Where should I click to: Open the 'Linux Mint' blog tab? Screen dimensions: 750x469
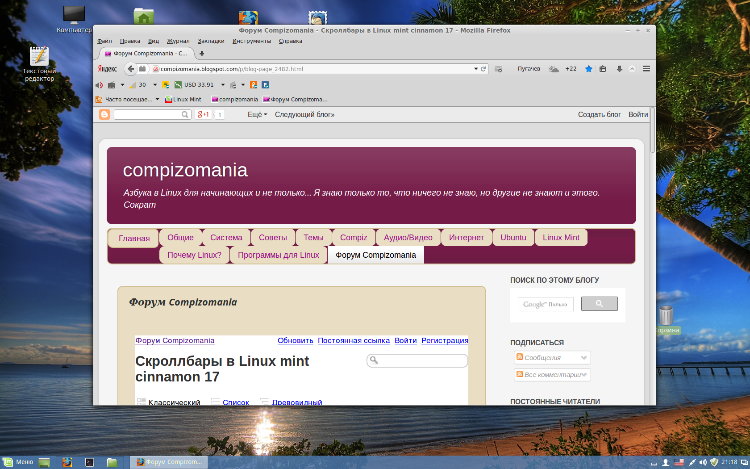point(562,238)
